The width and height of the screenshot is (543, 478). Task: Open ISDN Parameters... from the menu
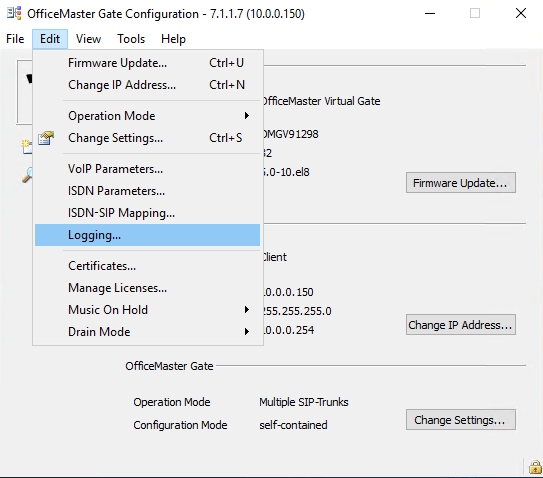coord(148,191)
